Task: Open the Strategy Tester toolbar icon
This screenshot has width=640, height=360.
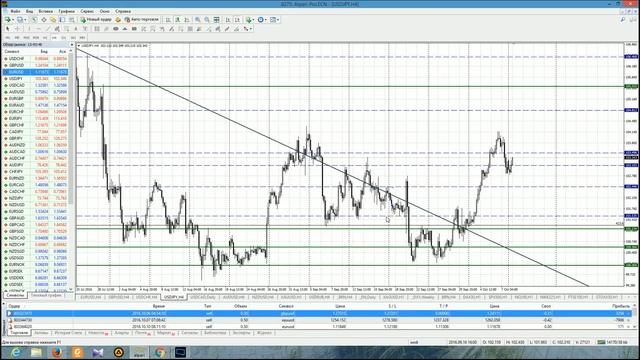Action: click(x=71, y=19)
